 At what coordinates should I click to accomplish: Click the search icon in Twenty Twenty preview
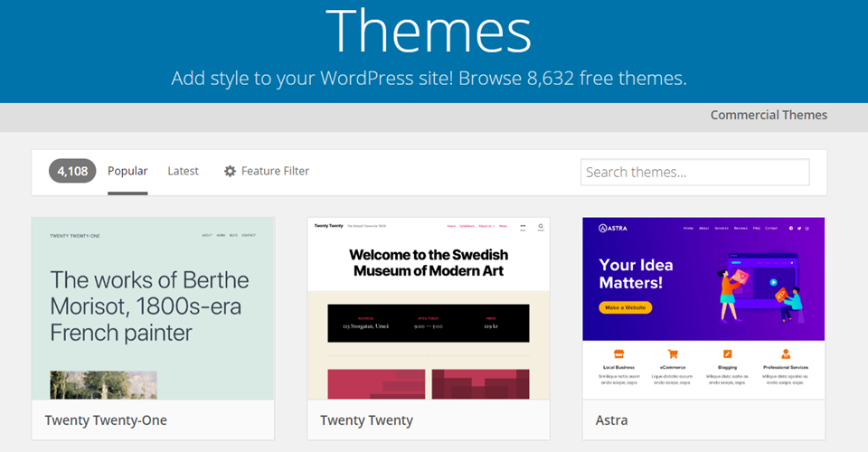coord(541,226)
